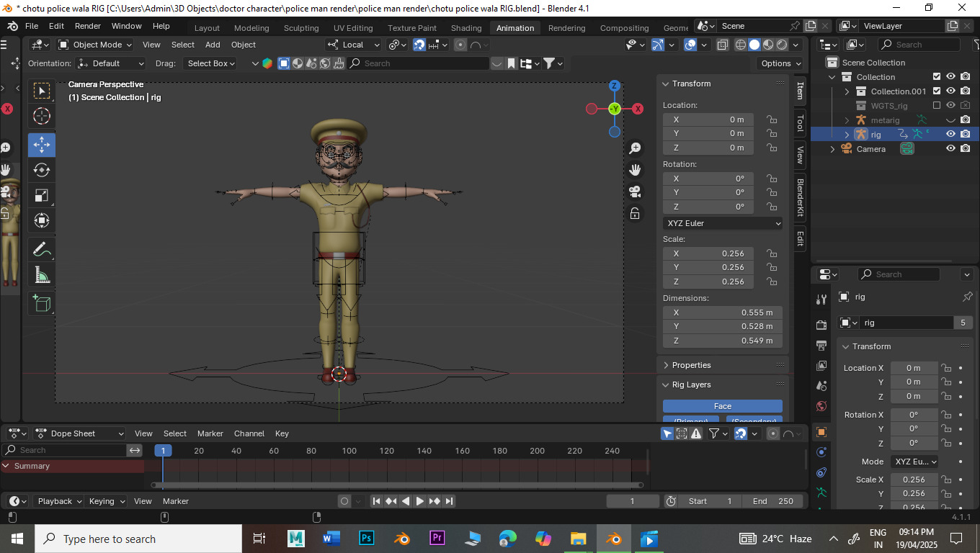The image size is (980, 553).
Task: Activate the Move tool
Action: click(x=42, y=145)
